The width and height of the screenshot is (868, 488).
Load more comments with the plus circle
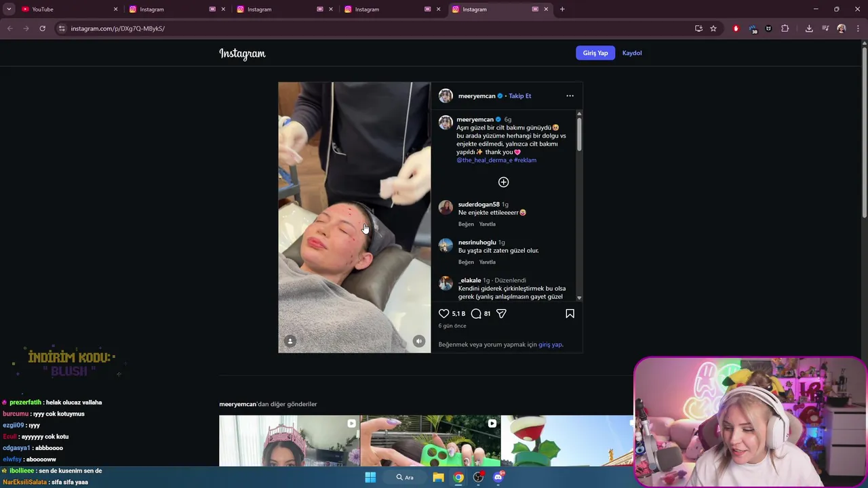pyautogui.click(x=503, y=182)
